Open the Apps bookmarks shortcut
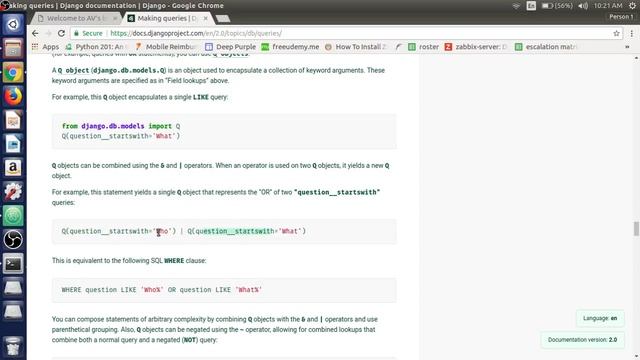This screenshot has height=360, width=640. [x=45, y=47]
